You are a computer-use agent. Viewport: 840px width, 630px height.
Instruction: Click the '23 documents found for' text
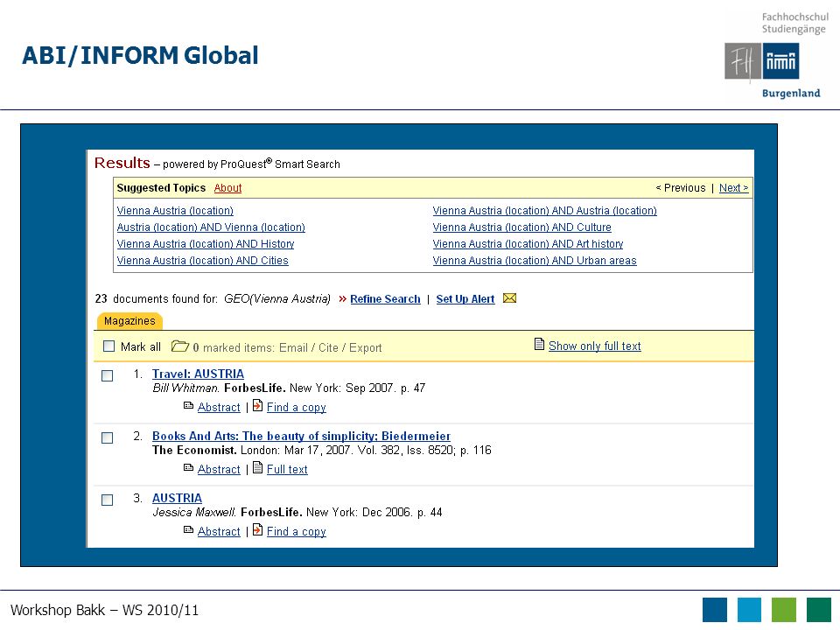click(x=157, y=299)
